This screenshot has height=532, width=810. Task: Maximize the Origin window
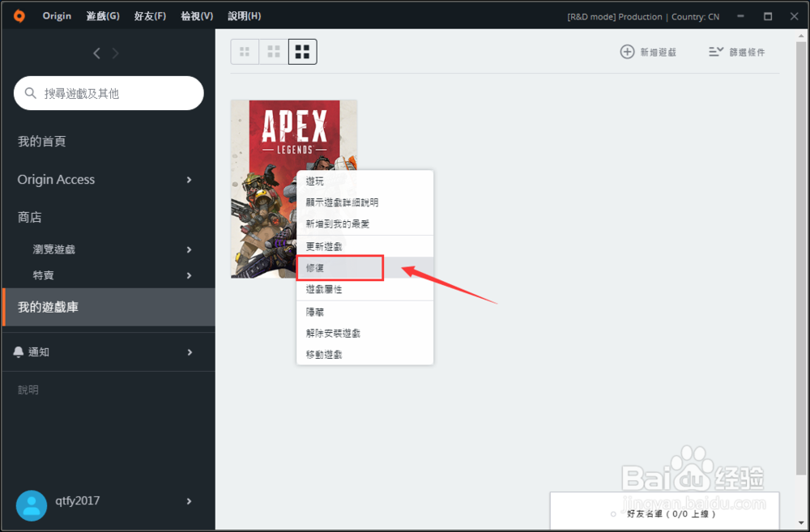pyautogui.click(x=768, y=16)
